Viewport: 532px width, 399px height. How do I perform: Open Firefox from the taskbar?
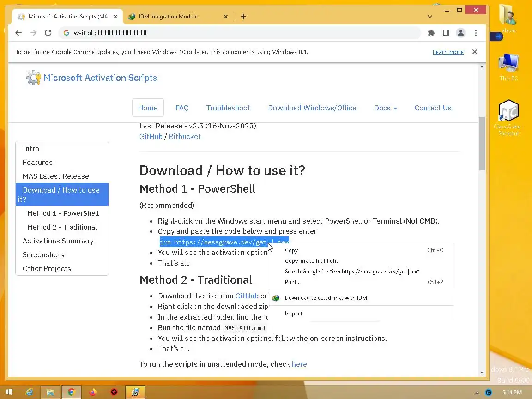[93, 392]
